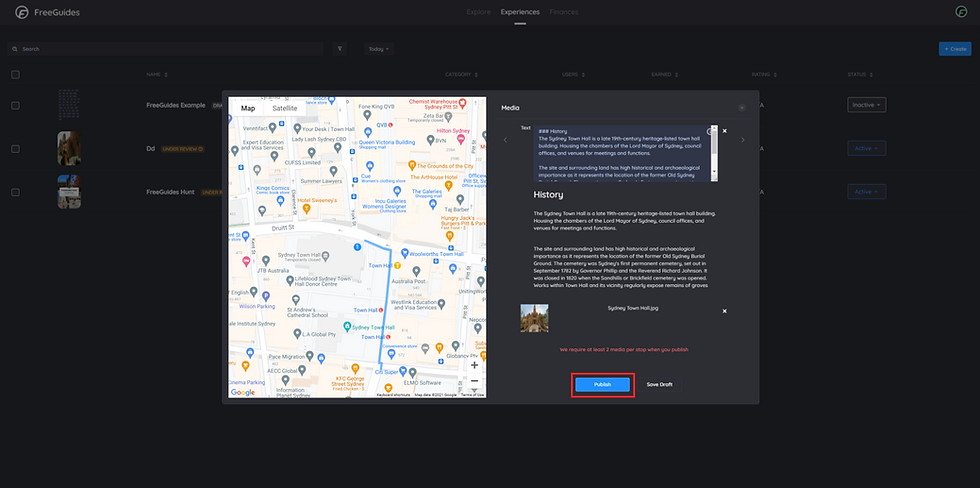This screenshot has height=488, width=980.
Task: Open the user profile icon at top right
Action: coord(961,12)
